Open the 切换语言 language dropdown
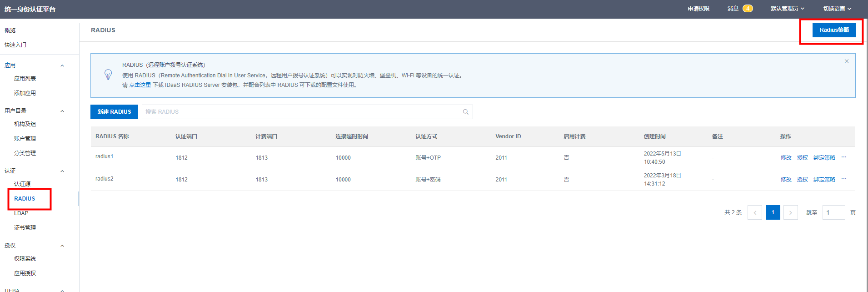The height and width of the screenshot is (292, 868). 837,9
